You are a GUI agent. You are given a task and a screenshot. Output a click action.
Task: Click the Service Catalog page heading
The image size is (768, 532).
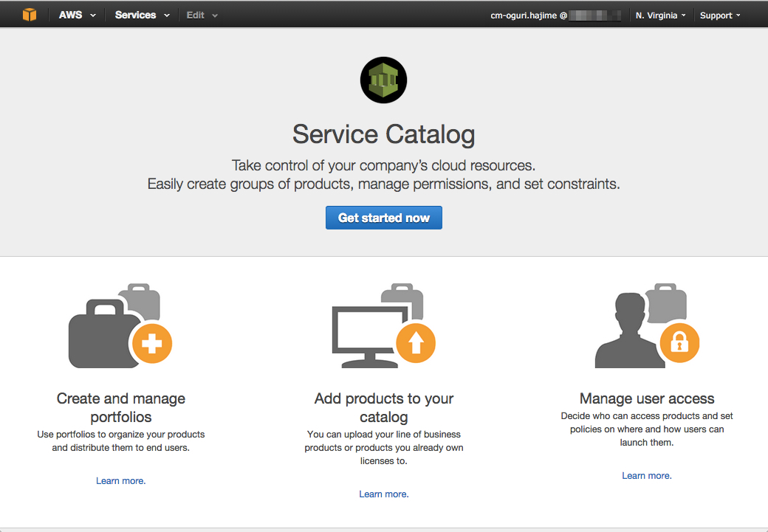383,134
